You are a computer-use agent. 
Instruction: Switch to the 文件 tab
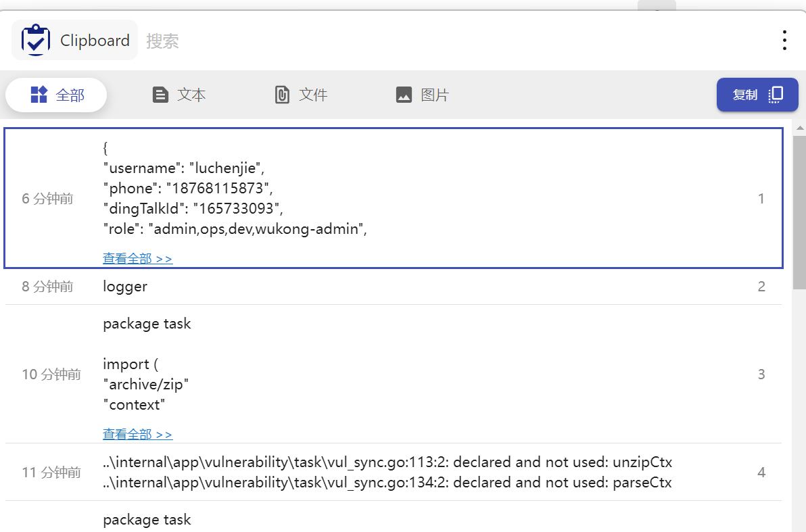click(301, 95)
